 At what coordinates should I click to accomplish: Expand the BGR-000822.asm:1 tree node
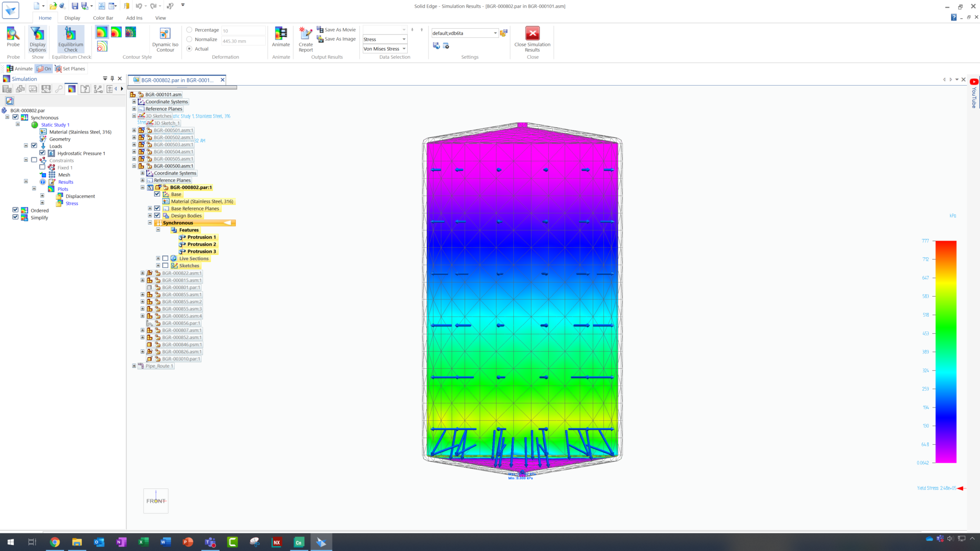(143, 273)
